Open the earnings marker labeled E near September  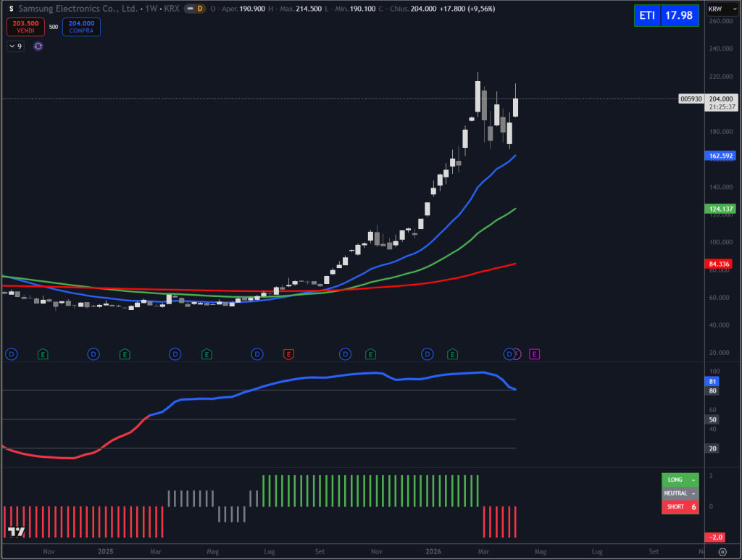tap(370, 354)
